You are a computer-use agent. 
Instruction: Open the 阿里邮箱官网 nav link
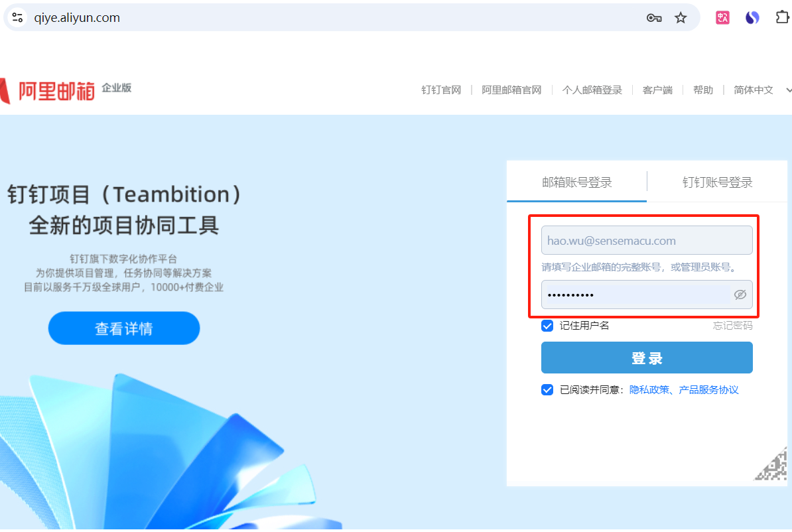tap(511, 90)
